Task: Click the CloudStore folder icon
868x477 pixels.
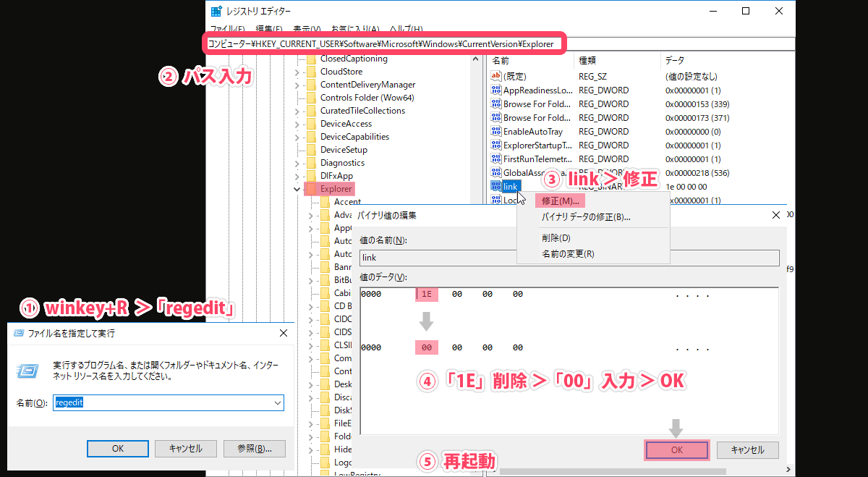Action: click(312, 72)
